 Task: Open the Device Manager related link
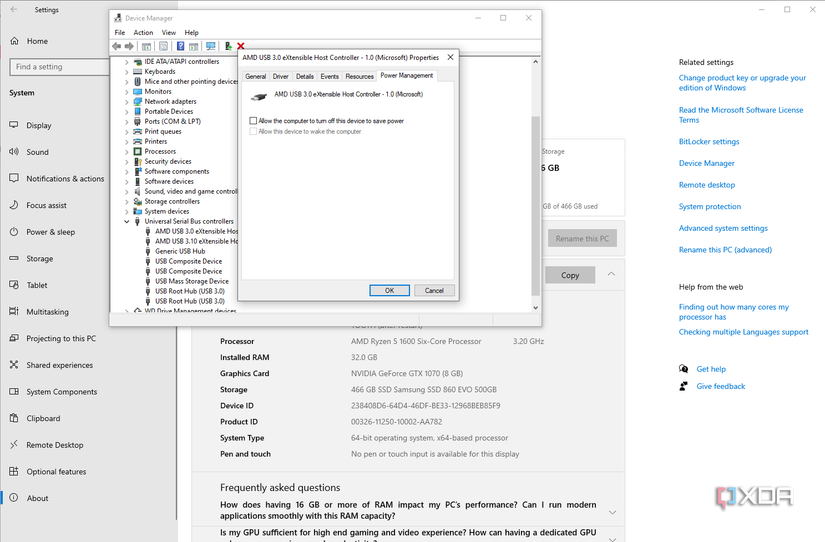click(x=707, y=163)
